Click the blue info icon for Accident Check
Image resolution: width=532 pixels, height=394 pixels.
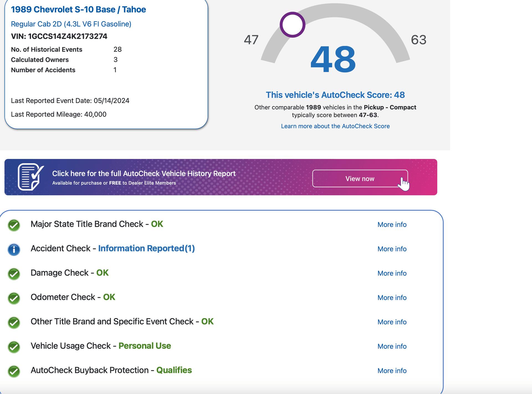coord(14,249)
